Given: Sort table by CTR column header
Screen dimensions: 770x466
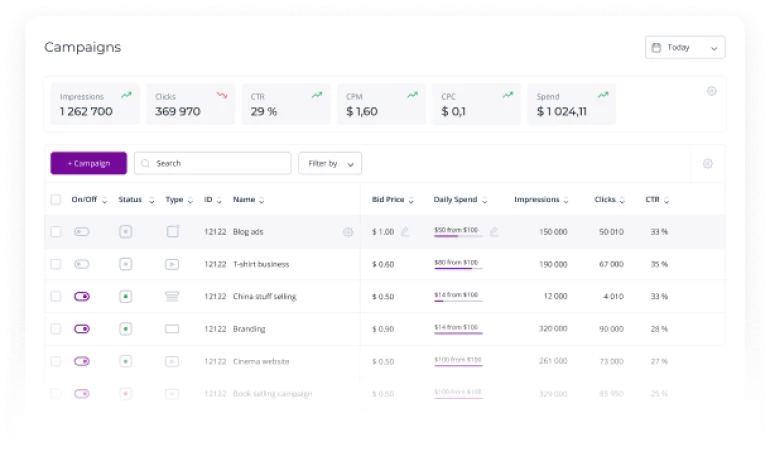Looking at the screenshot, I should point(657,200).
